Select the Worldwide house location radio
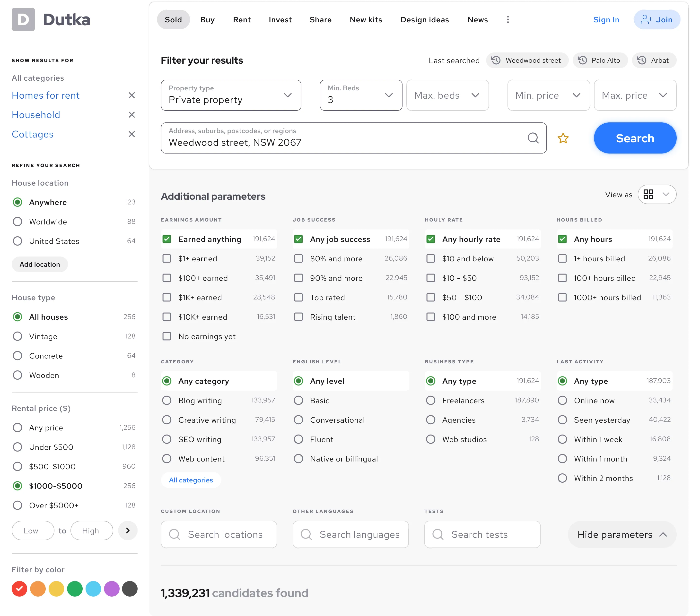 point(17,222)
